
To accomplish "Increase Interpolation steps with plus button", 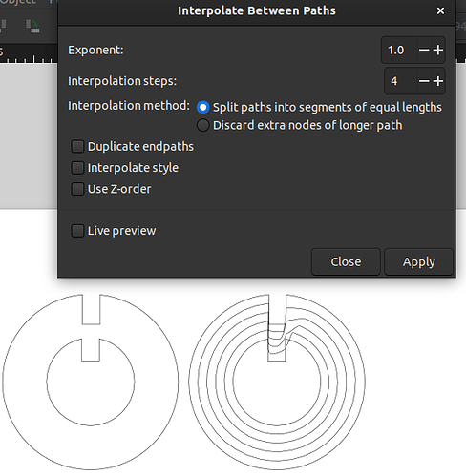I will pos(438,81).
